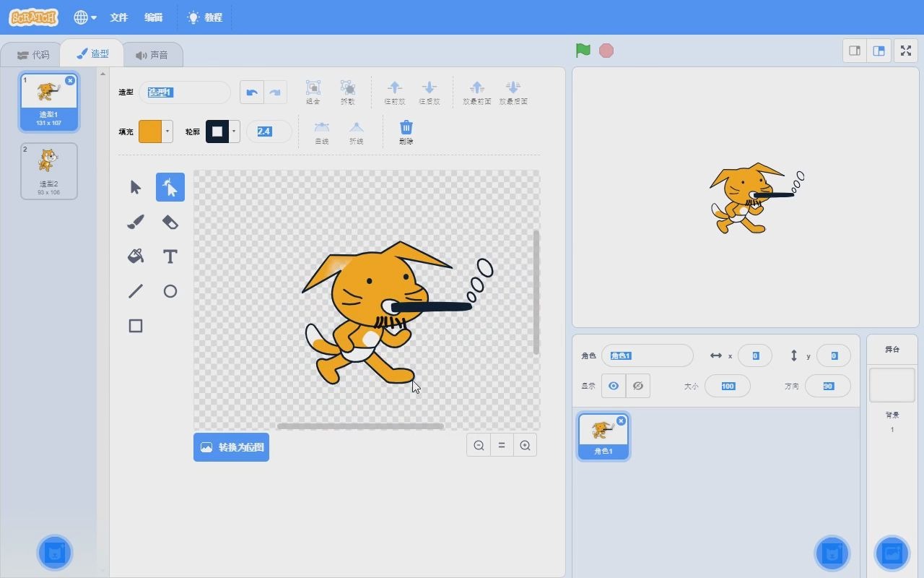924x578 pixels.
Task: Click the black outline color swatch
Action: pos(217,131)
